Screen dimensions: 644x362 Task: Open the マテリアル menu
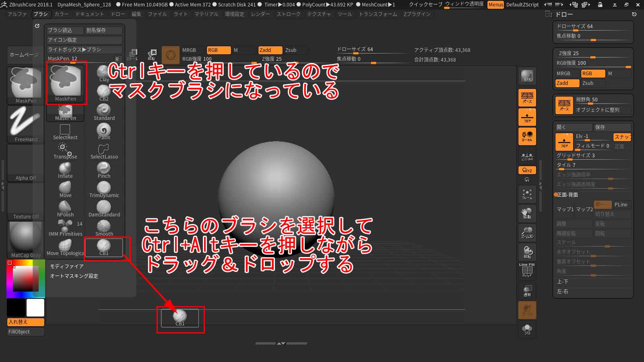tap(206, 14)
